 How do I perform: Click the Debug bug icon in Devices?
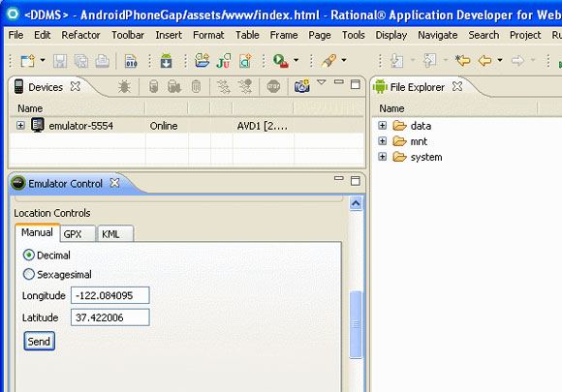pos(124,87)
